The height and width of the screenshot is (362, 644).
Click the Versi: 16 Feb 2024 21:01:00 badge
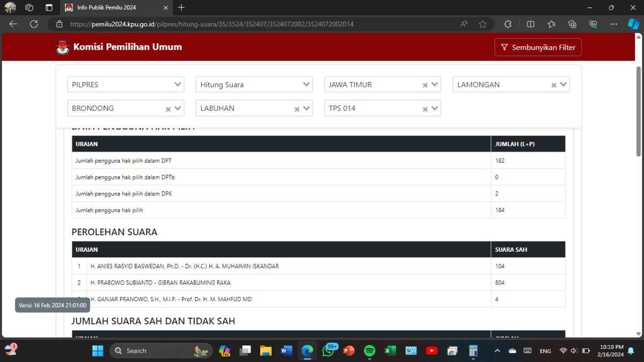pos(53,305)
